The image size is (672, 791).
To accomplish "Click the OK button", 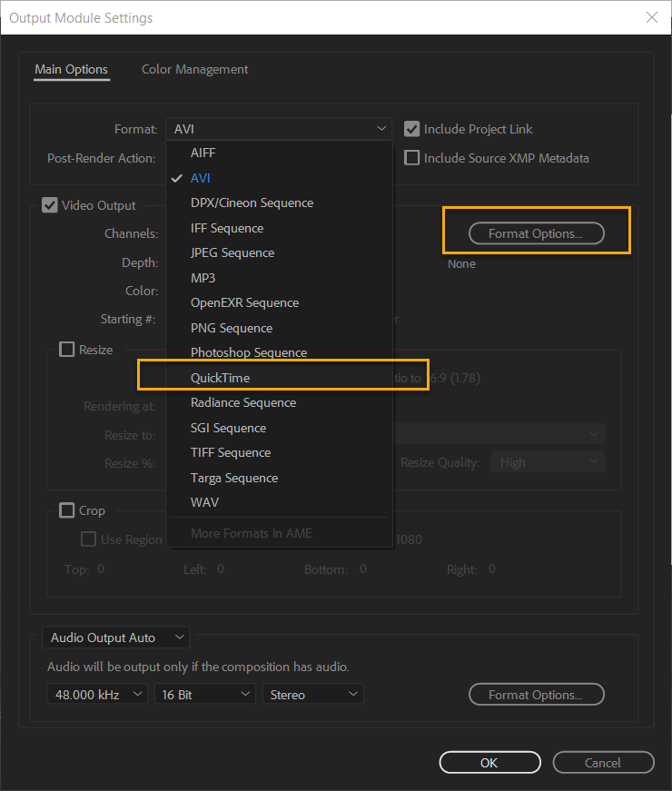I will click(x=489, y=763).
